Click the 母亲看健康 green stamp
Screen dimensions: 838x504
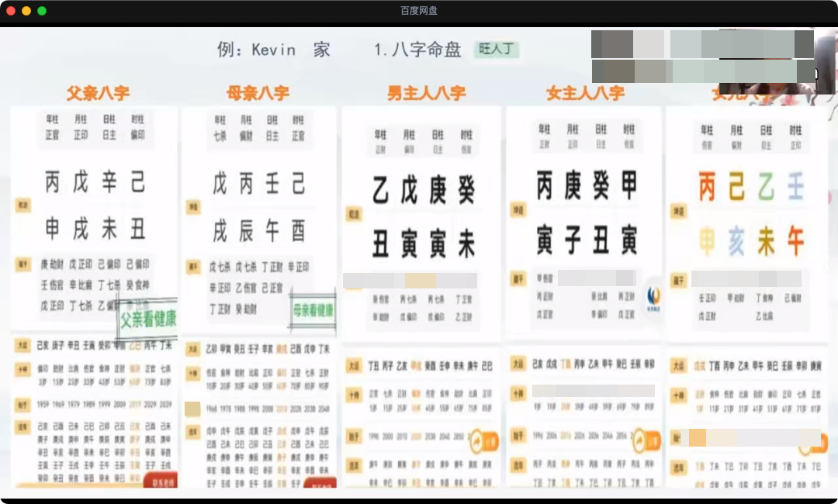pyautogui.click(x=313, y=310)
